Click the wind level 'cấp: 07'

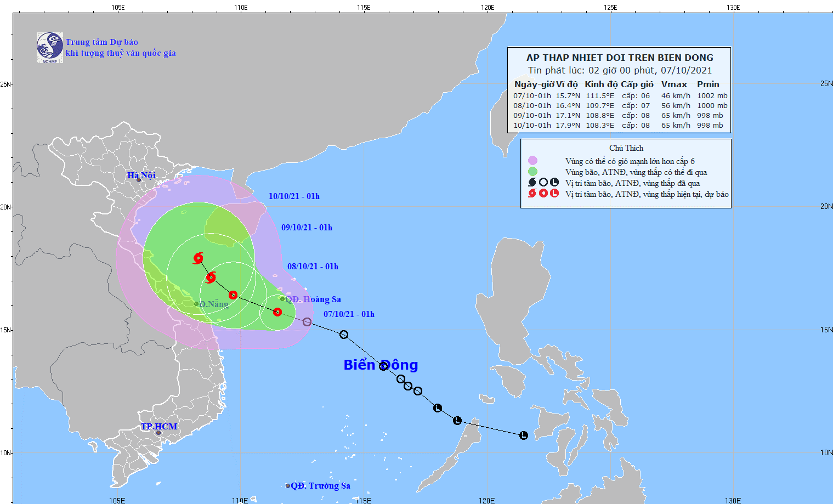point(636,106)
